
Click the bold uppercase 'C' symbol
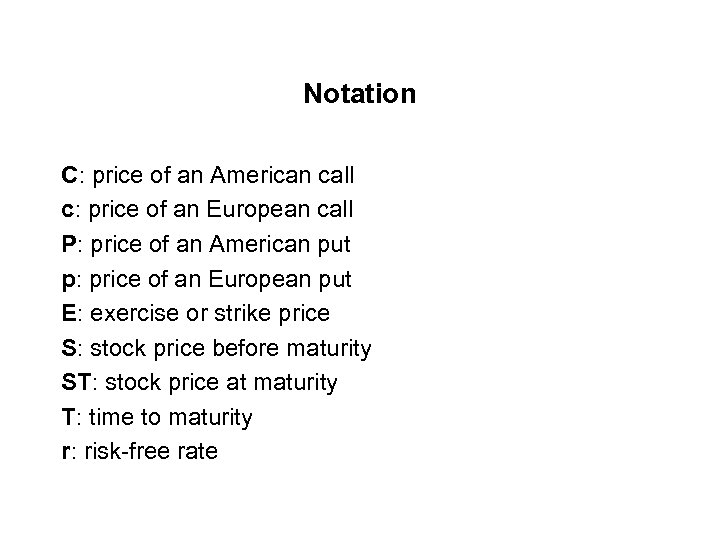coord(68,176)
